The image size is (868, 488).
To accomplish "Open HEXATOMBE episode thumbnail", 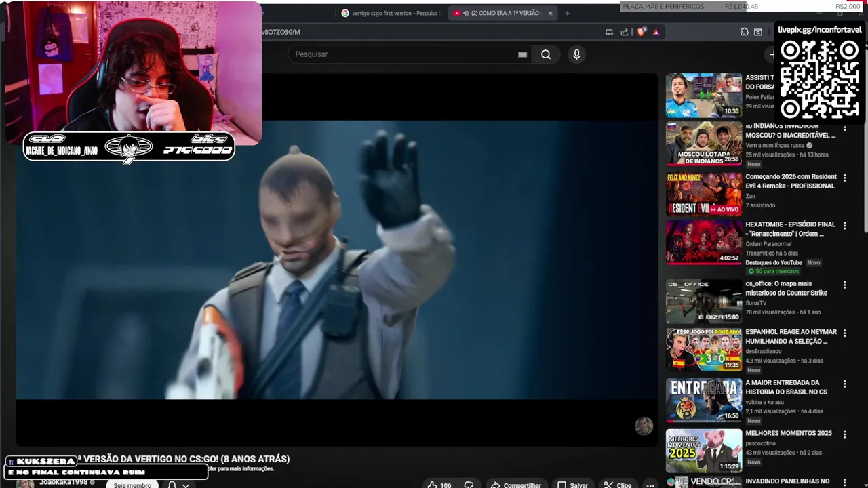I will click(x=703, y=242).
